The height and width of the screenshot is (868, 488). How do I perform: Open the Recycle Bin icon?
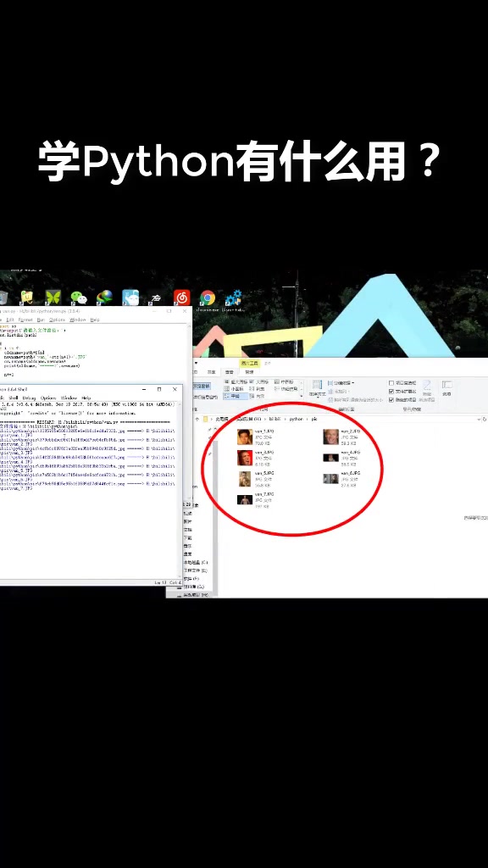coord(3,298)
